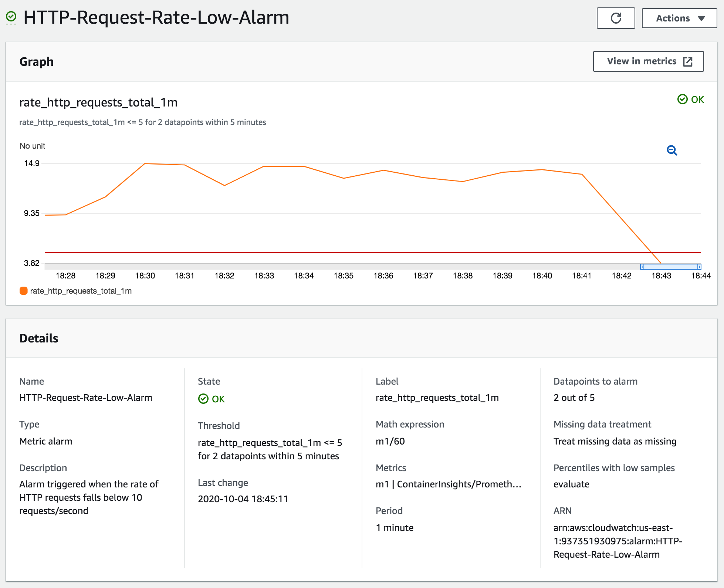Click the green OK status icon beside the title
724x588 pixels.
pos(11,17)
